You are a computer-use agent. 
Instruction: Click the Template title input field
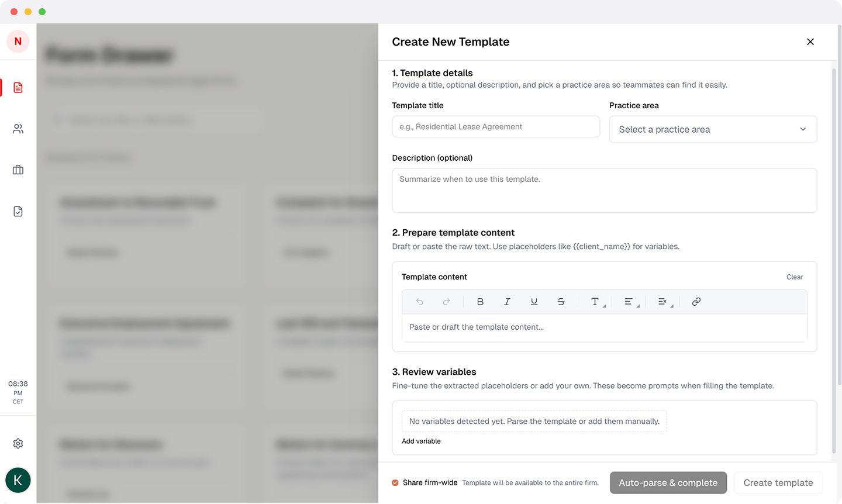click(496, 127)
